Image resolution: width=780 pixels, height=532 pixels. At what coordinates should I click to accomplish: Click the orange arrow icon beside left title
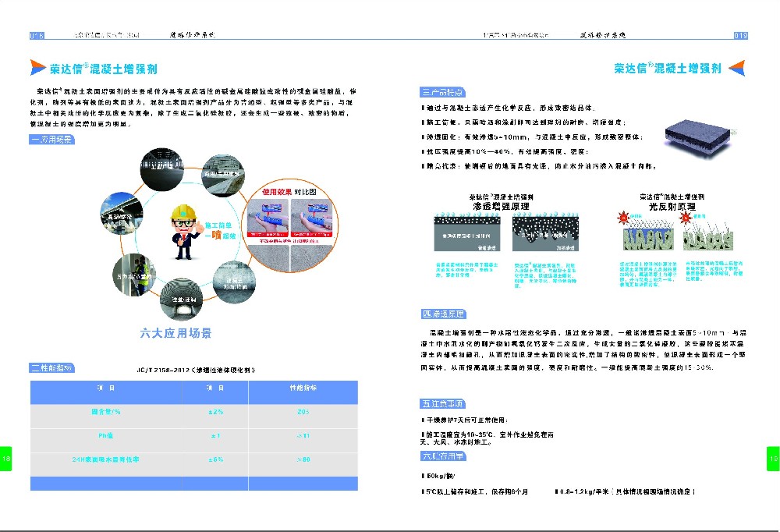[37, 67]
